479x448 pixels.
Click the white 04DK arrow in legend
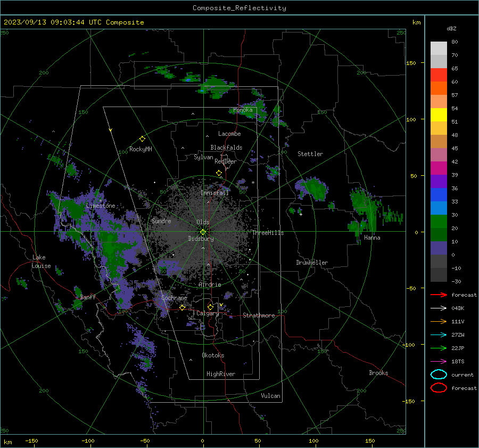click(x=439, y=308)
